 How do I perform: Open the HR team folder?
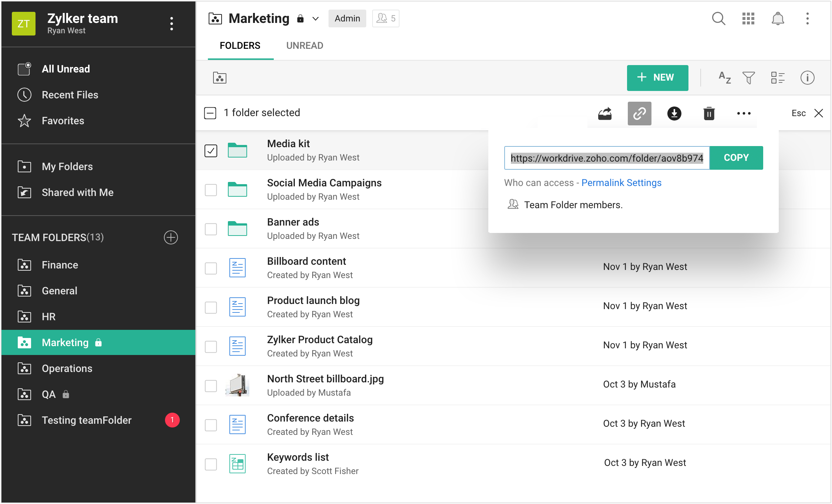[98, 317]
